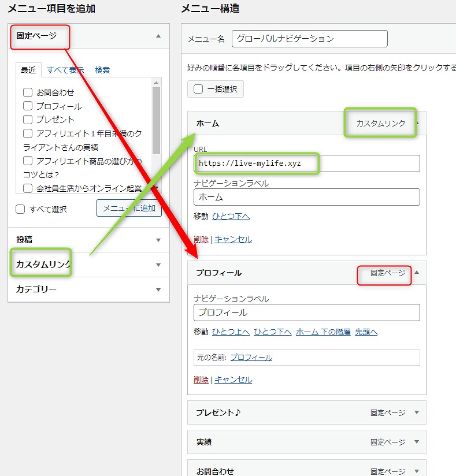This screenshot has height=476, width=456.
Task: Check the プロフィール page checkbox
Action: 28,106
